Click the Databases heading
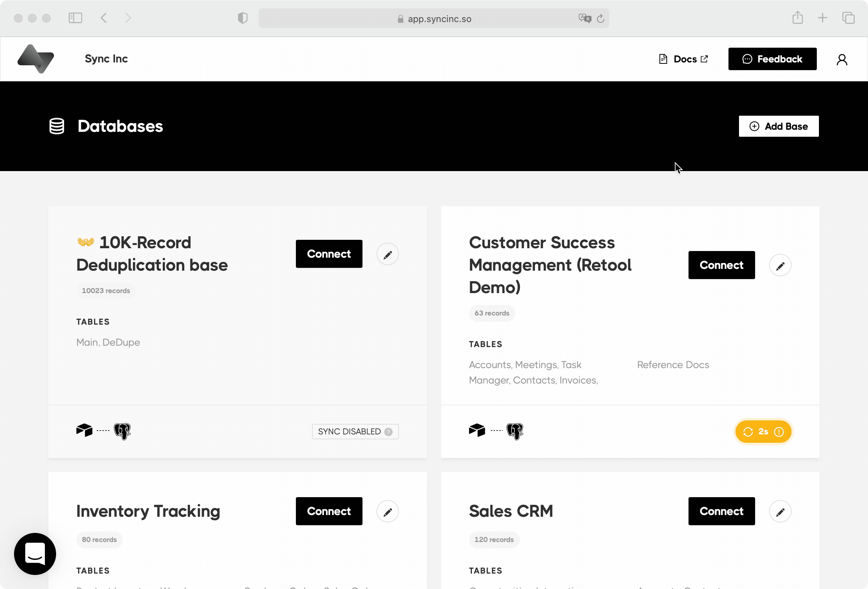This screenshot has width=868, height=589. [x=120, y=126]
